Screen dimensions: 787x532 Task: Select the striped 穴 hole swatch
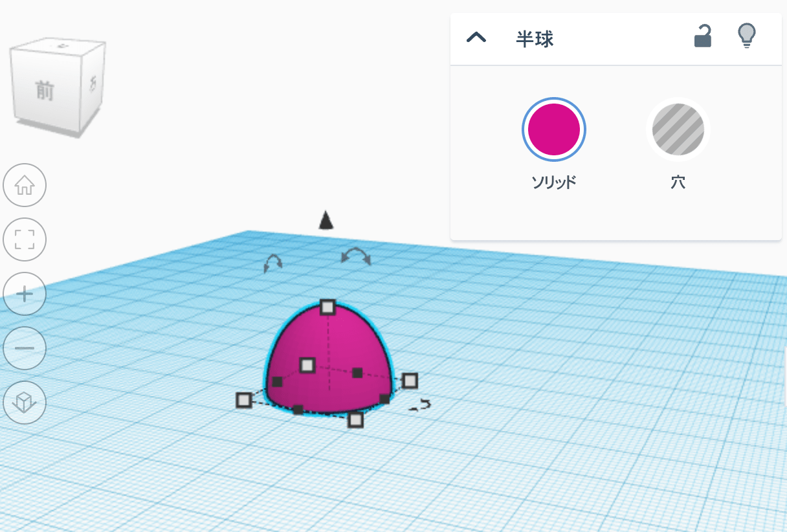(x=678, y=129)
